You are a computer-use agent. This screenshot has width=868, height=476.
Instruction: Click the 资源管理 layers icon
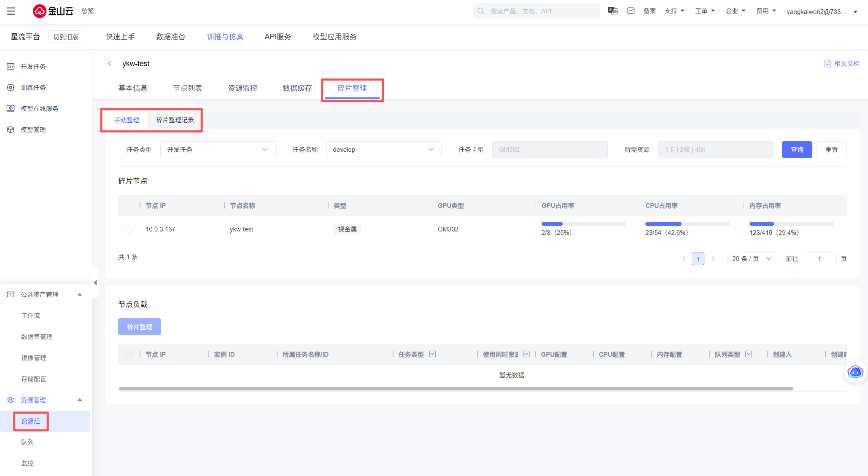click(11, 400)
